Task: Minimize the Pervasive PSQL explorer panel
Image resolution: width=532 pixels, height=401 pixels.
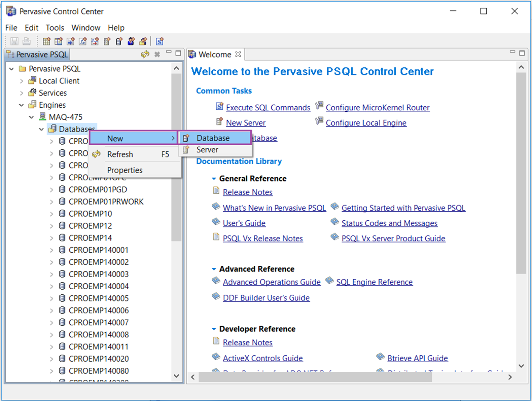Action: (169, 52)
